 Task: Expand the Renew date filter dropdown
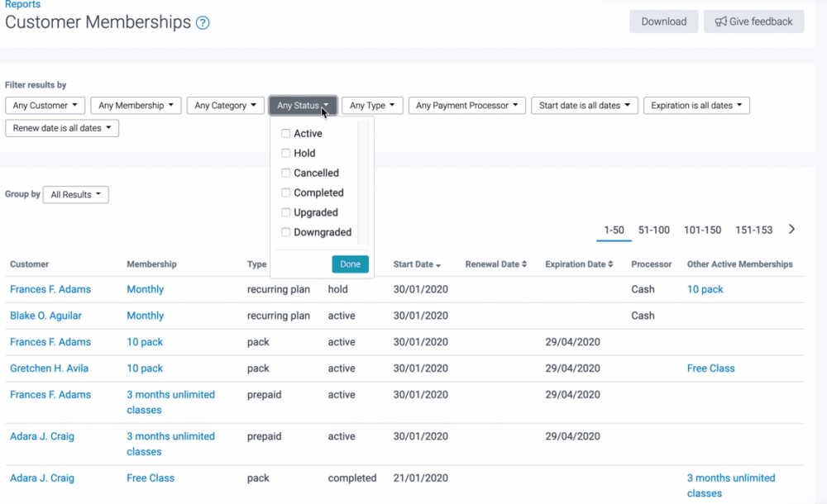click(62, 129)
